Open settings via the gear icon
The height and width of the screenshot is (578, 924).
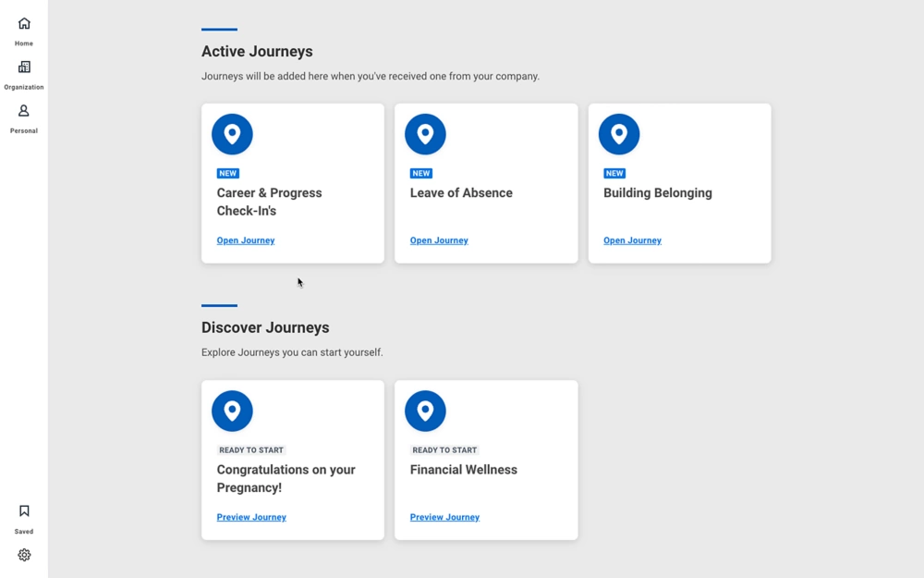(24, 555)
